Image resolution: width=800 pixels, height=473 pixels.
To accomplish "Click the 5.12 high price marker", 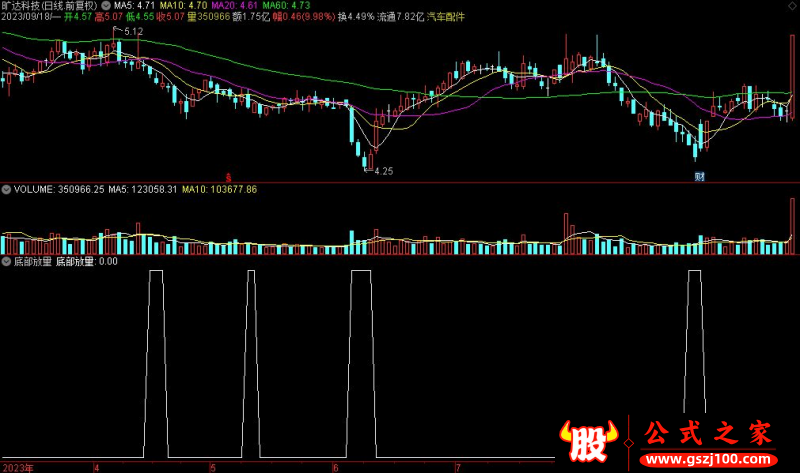I will [x=133, y=32].
